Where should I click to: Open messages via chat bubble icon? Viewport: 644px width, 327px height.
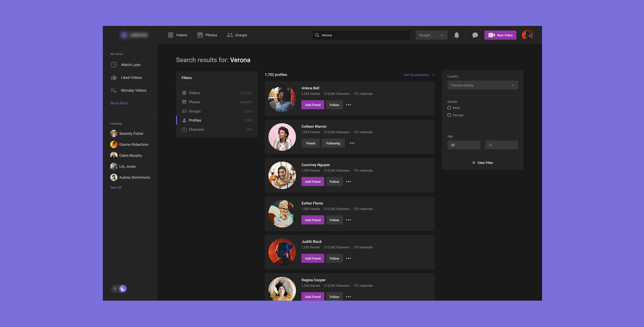(x=475, y=35)
